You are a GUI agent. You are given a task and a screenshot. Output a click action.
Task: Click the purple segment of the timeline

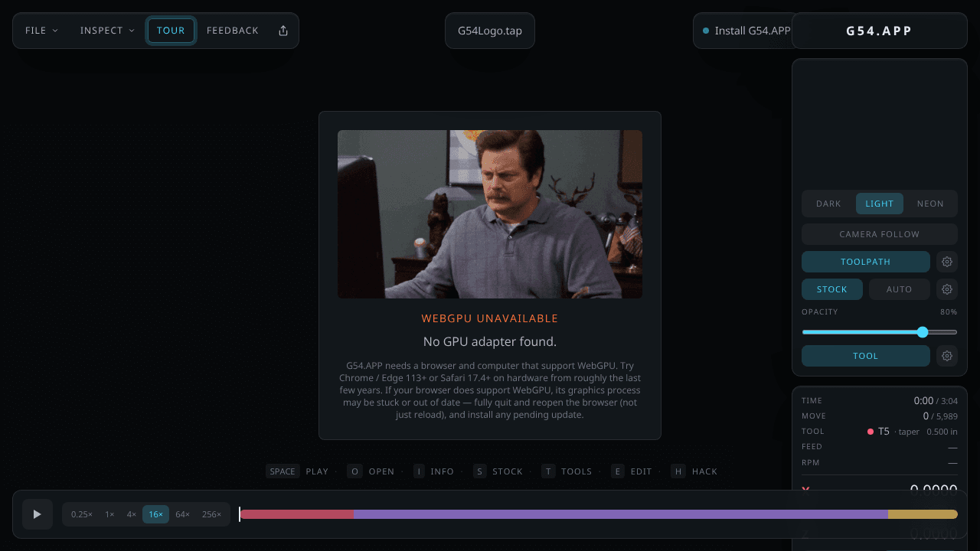coord(621,514)
